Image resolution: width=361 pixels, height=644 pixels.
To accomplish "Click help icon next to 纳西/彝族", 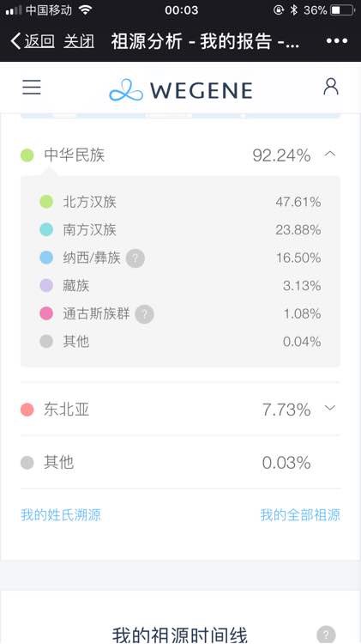I will pyautogui.click(x=135, y=258).
